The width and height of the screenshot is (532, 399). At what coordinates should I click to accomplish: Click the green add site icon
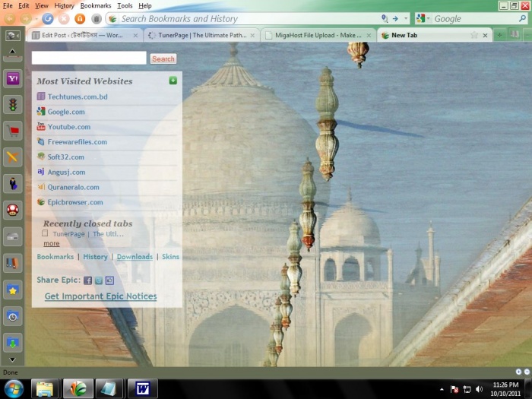173,81
